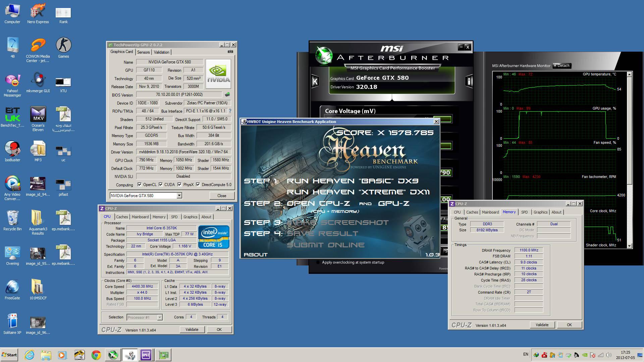
Task: Select the Solitaire XP desktop icon
Action: [x=12, y=324]
